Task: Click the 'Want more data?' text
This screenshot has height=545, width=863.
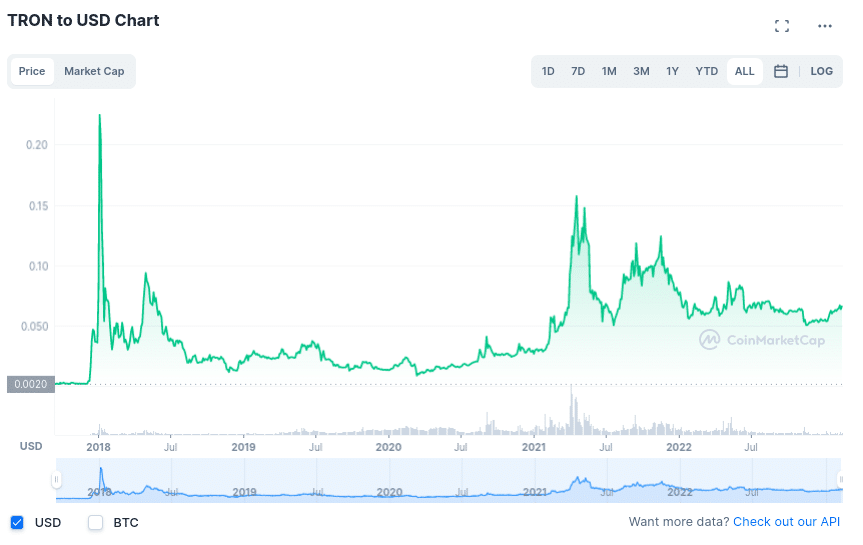Action: (679, 522)
